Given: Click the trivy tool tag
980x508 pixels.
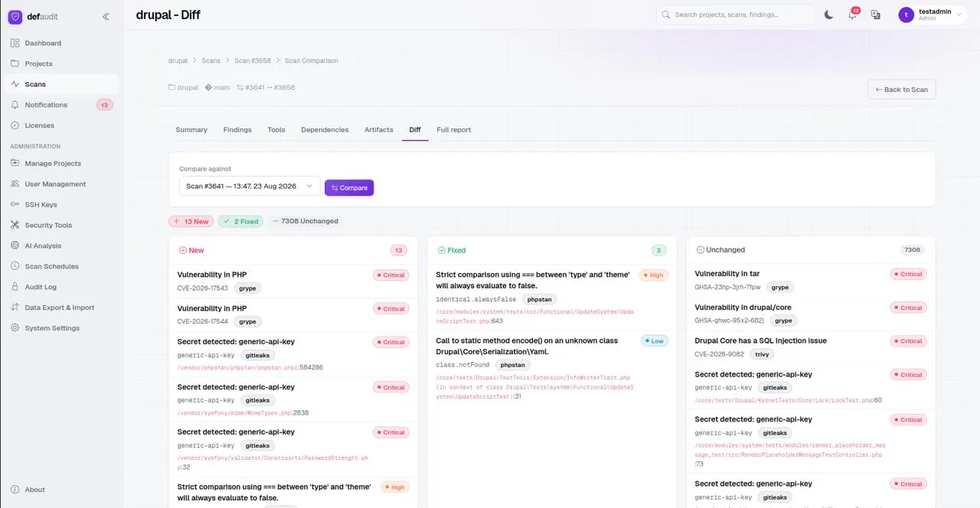Looking at the screenshot, I should (762, 354).
